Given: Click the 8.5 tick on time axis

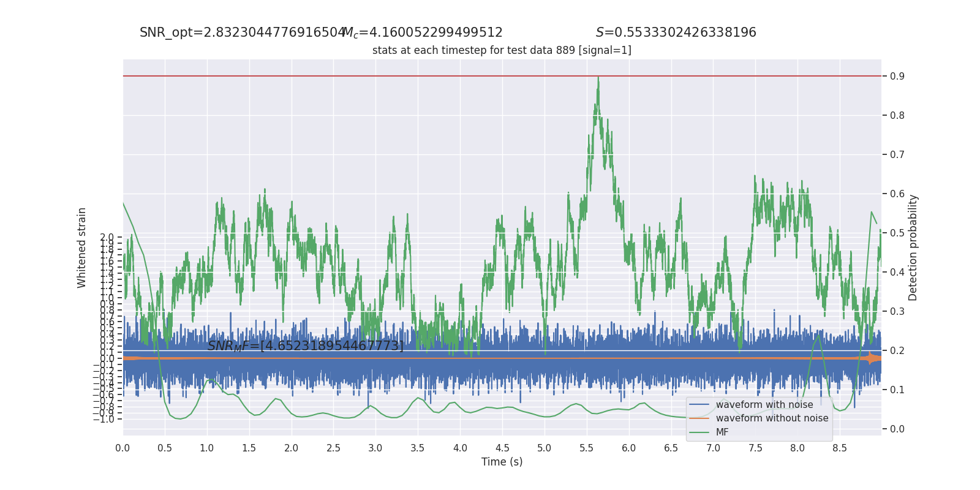Looking at the screenshot, I should click(x=840, y=448).
